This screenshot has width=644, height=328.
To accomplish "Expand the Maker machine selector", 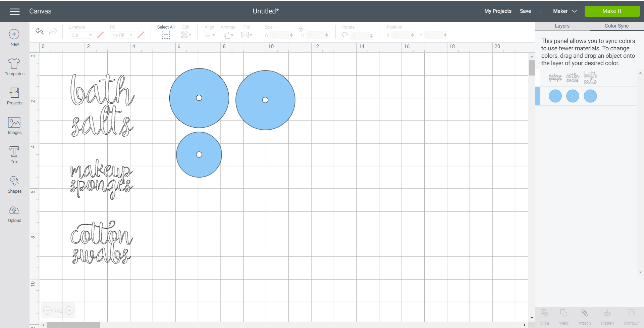I will click(x=565, y=11).
